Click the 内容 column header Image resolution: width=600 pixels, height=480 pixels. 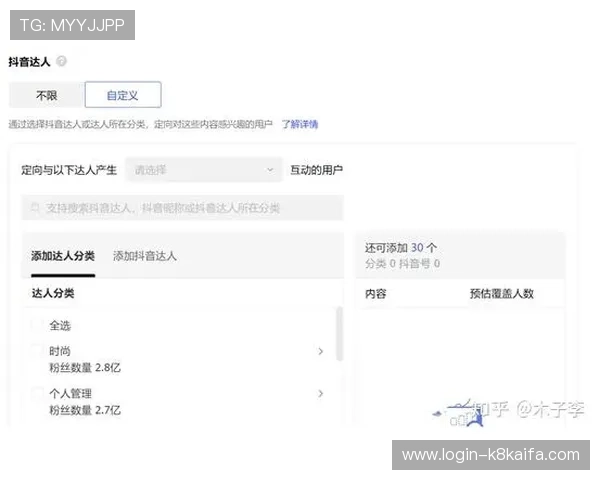click(x=376, y=294)
